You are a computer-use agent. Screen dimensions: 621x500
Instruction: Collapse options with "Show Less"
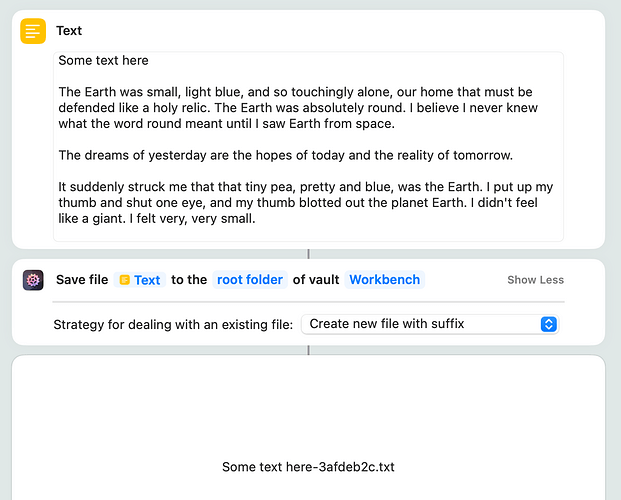click(535, 280)
